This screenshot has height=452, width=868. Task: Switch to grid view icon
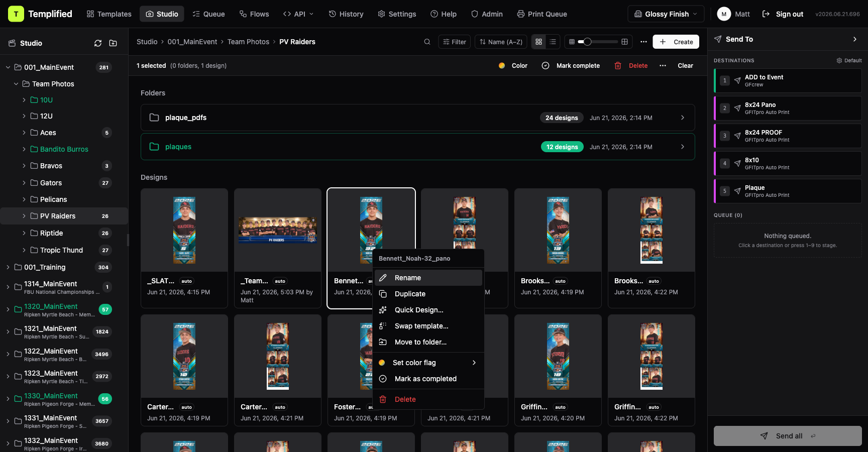click(538, 42)
